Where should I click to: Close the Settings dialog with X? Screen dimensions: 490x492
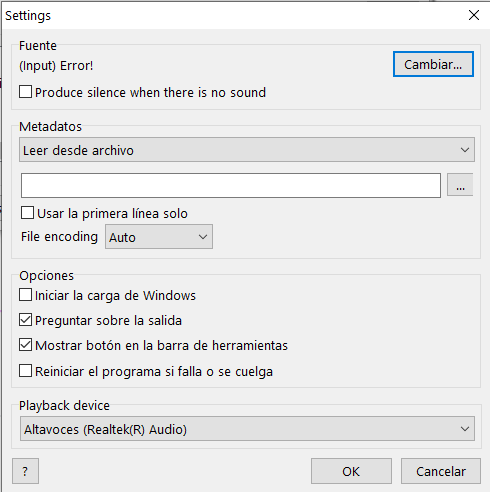click(x=474, y=15)
